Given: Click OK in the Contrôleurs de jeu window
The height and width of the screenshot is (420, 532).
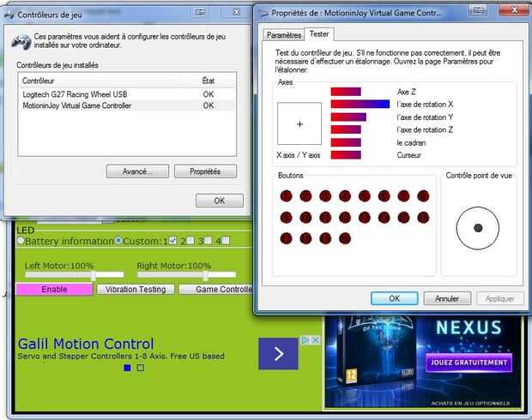Looking at the screenshot, I should (219, 201).
